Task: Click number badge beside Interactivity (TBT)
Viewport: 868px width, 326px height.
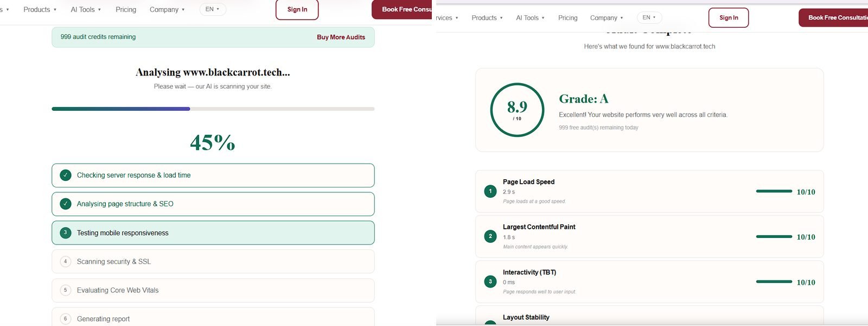Action: coord(490,281)
